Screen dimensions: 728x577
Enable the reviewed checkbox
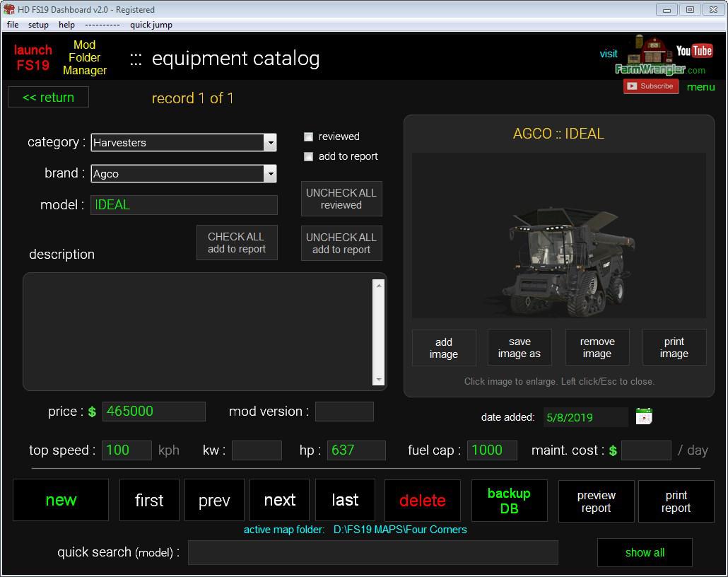(x=308, y=137)
